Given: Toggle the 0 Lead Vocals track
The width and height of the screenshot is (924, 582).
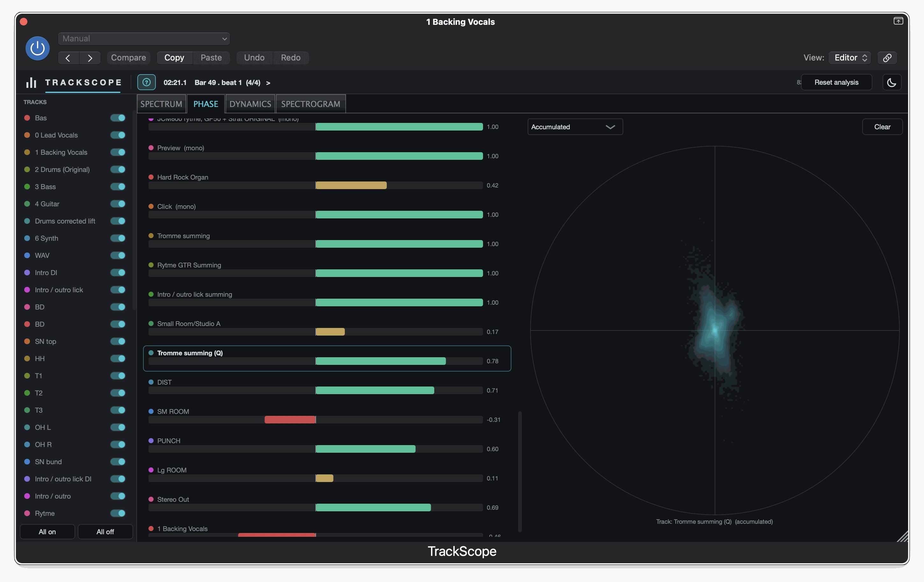Looking at the screenshot, I should coord(118,135).
